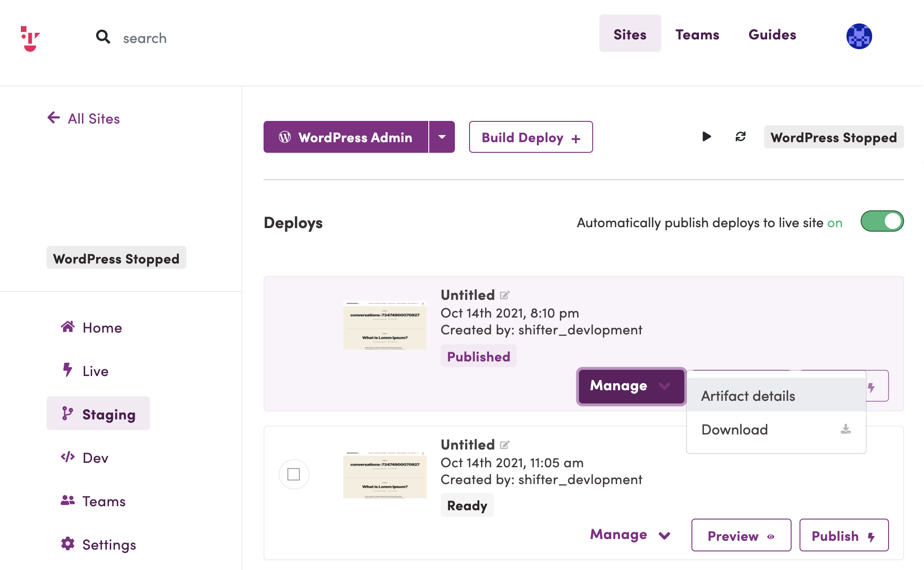Open WordPress Admin
This screenshot has width=924, height=570.
pos(346,137)
